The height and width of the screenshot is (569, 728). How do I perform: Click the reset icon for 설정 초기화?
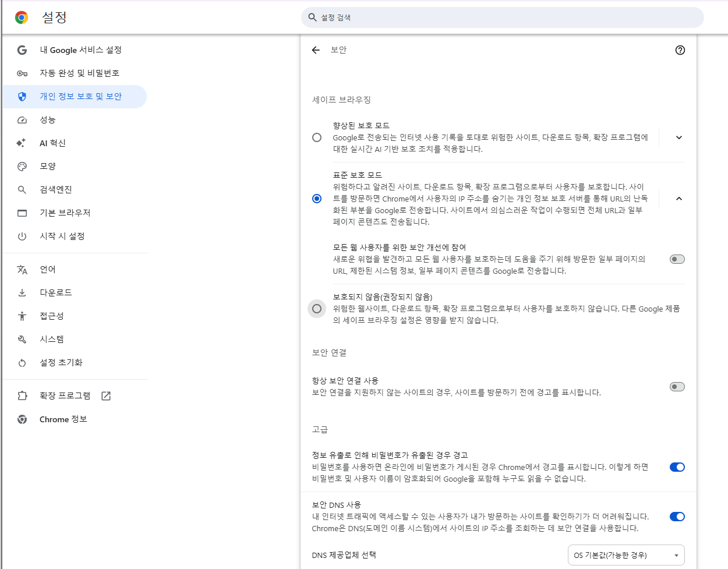click(x=22, y=363)
